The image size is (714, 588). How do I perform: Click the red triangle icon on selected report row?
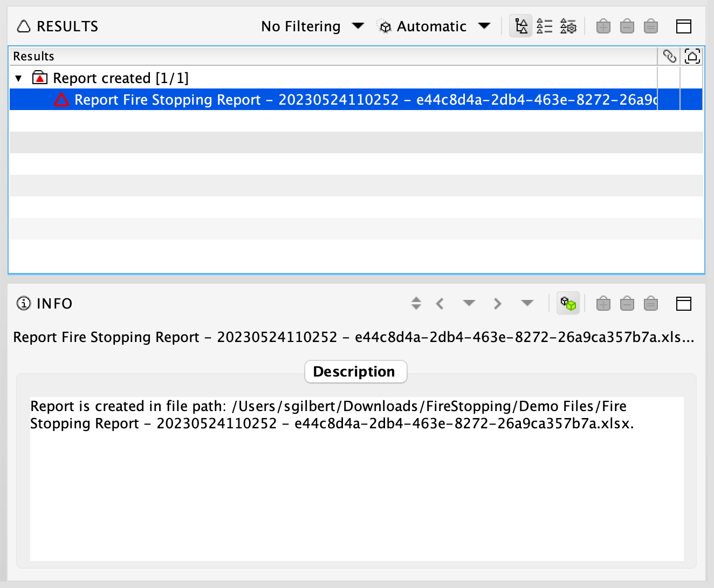click(x=61, y=100)
